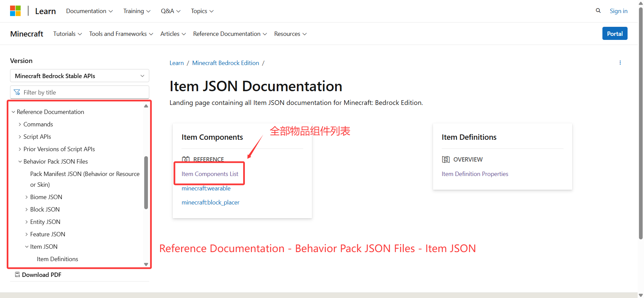
Task: Open the search magnifier icon
Action: pos(598,11)
